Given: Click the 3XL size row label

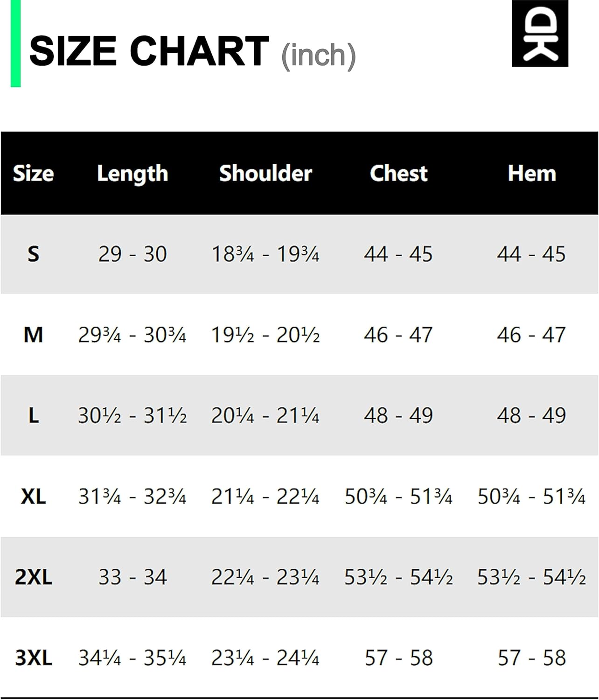Looking at the screenshot, I should coord(33,658).
